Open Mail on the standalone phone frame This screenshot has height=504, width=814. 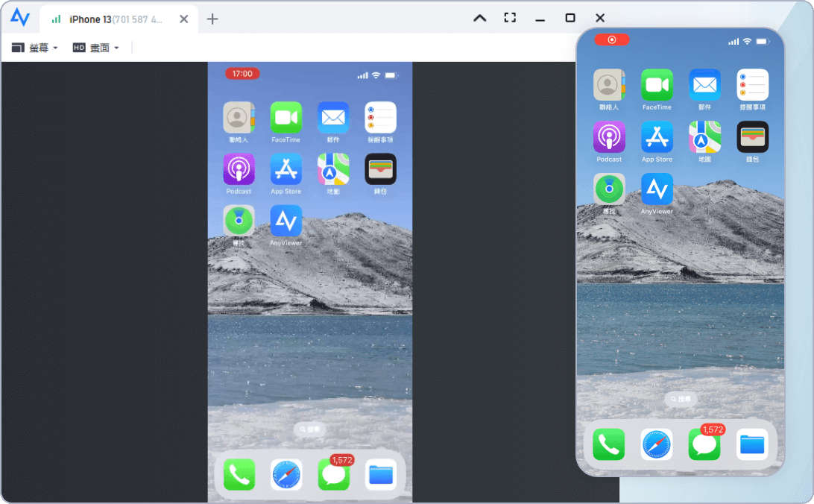(705, 84)
